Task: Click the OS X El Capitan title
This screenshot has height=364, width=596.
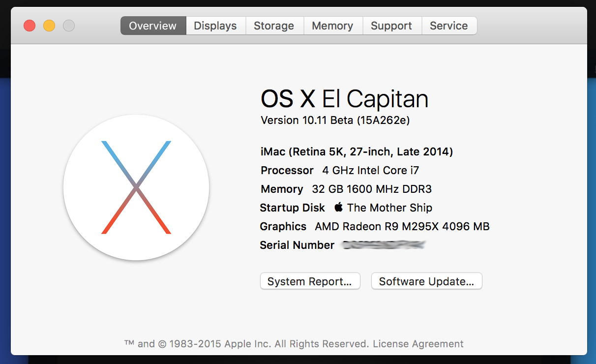Action: coord(344,99)
